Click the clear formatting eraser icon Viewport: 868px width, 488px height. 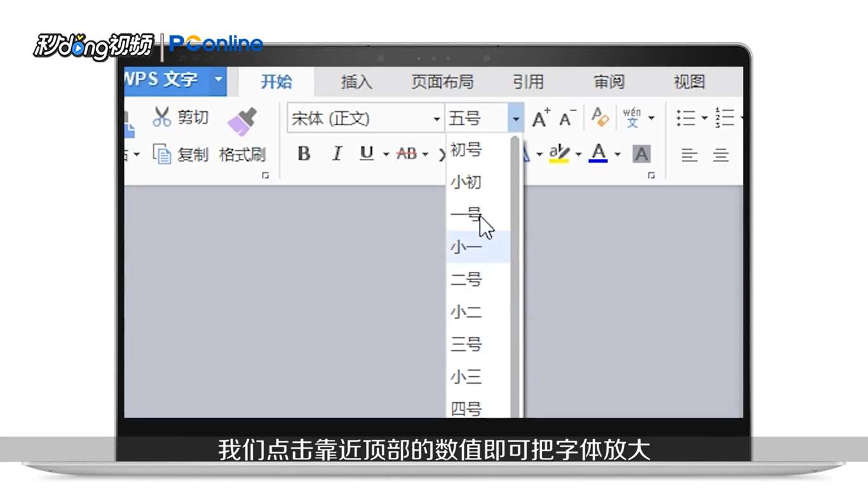[600, 117]
